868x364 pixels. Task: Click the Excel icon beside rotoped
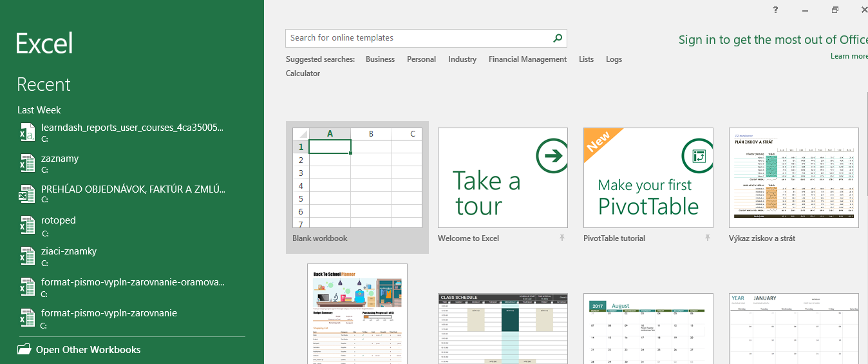point(28,225)
